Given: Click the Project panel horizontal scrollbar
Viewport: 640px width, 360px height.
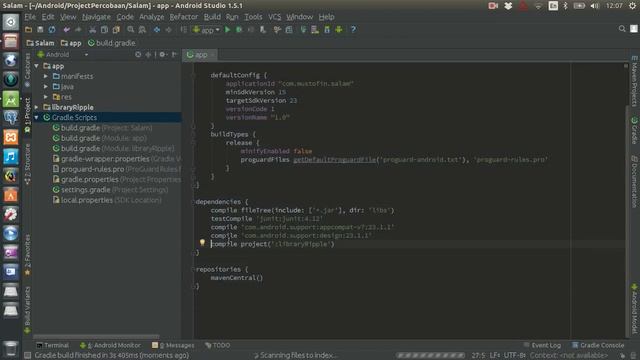Looking at the screenshot, I should [x=96, y=337].
